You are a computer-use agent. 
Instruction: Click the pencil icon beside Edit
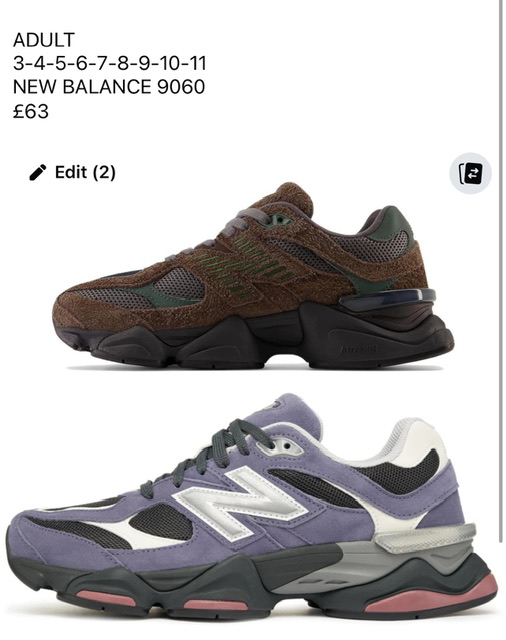[38, 172]
